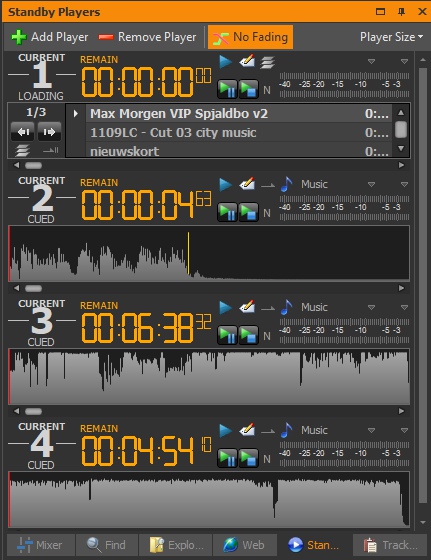Viewport: 431px width, 560px height.
Task: Toggle the pause-after-track icon in Player 1
Action: pyautogui.click(x=51, y=151)
